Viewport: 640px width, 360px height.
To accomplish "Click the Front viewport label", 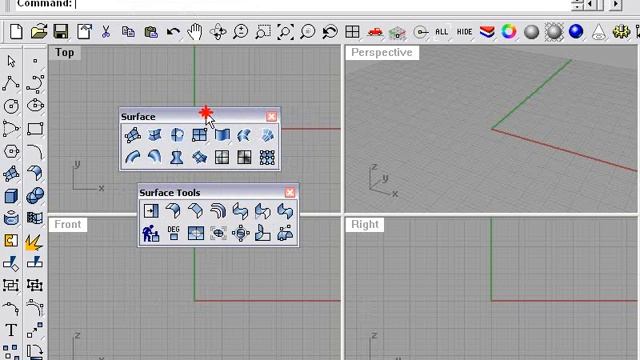I will point(68,224).
